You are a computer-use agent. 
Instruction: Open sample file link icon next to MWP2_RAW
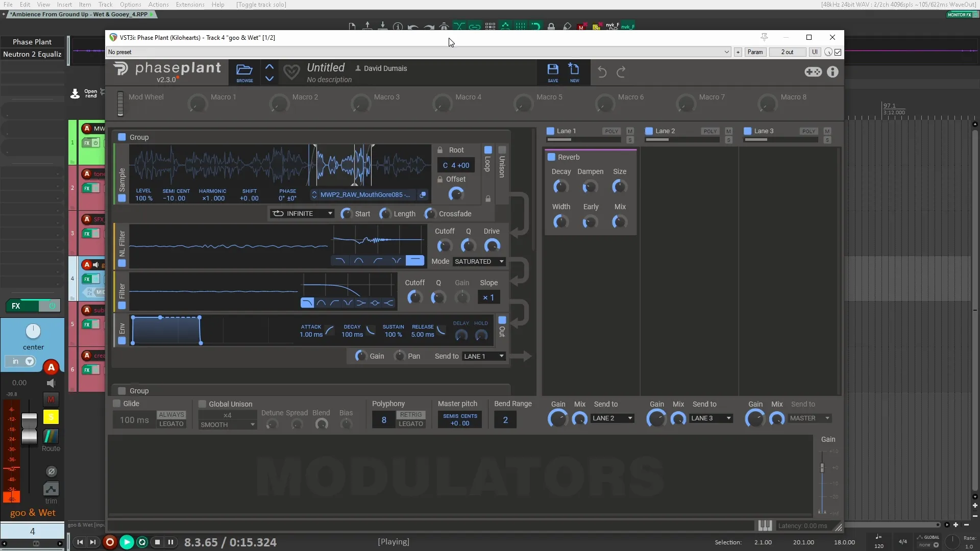[x=423, y=195]
